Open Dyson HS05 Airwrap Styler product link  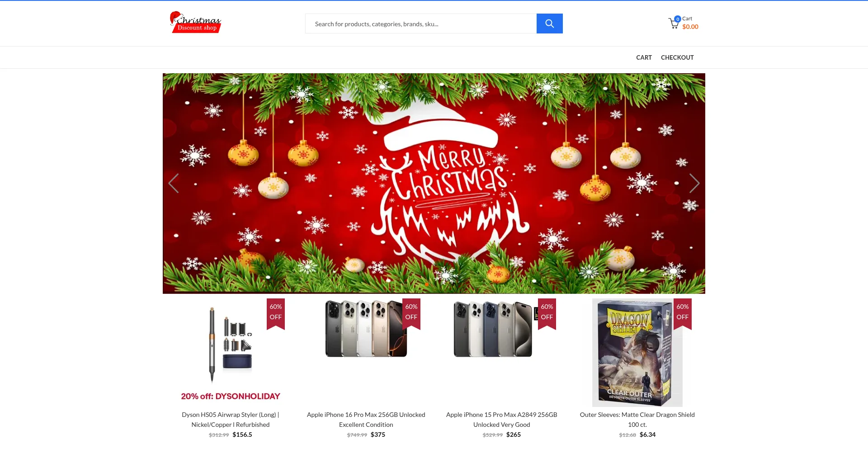[x=231, y=420]
